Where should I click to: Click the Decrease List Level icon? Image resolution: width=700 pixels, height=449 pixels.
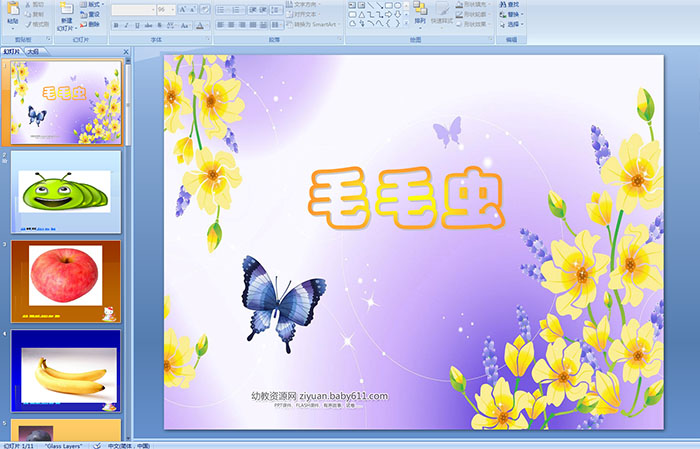pos(253,9)
